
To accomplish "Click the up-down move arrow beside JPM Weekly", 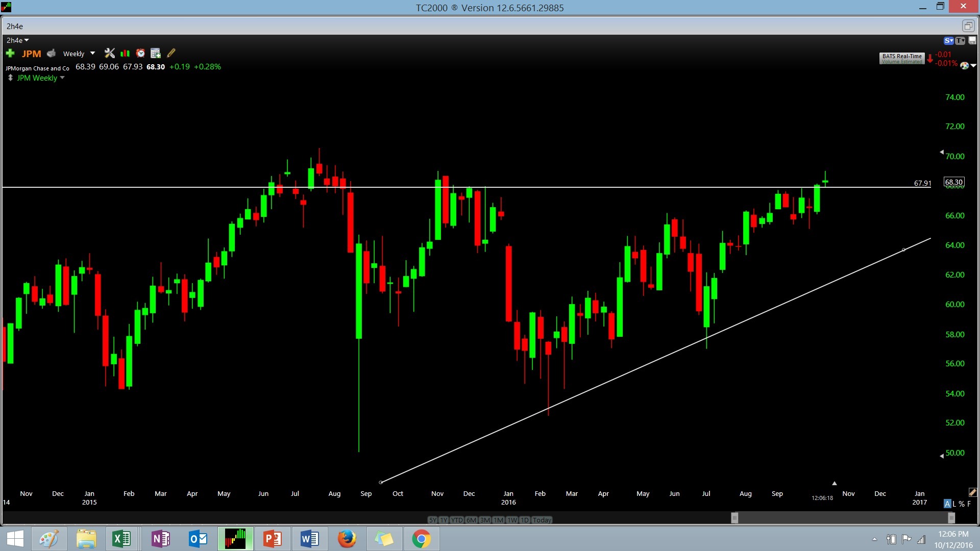I will [10, 78].
